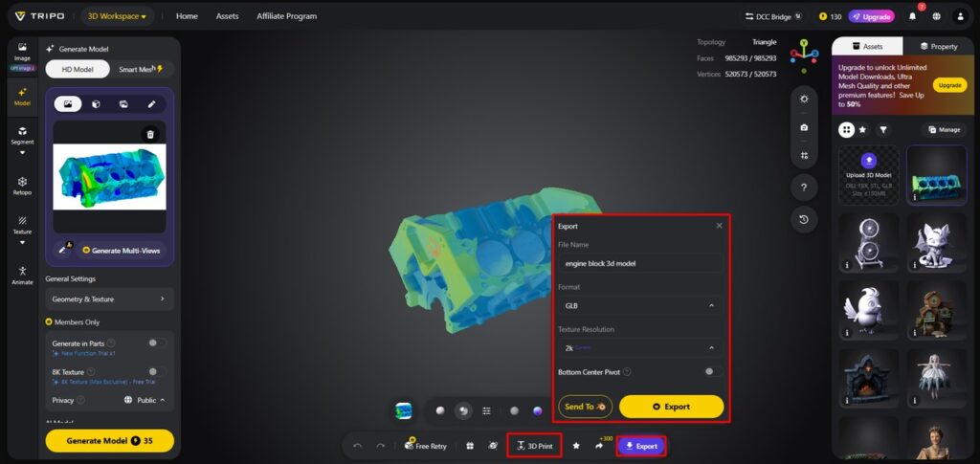This screenshot has width=980, height=464.
Task: Open lighting settings sun icon in viewport
Action: tap(804, 99)
